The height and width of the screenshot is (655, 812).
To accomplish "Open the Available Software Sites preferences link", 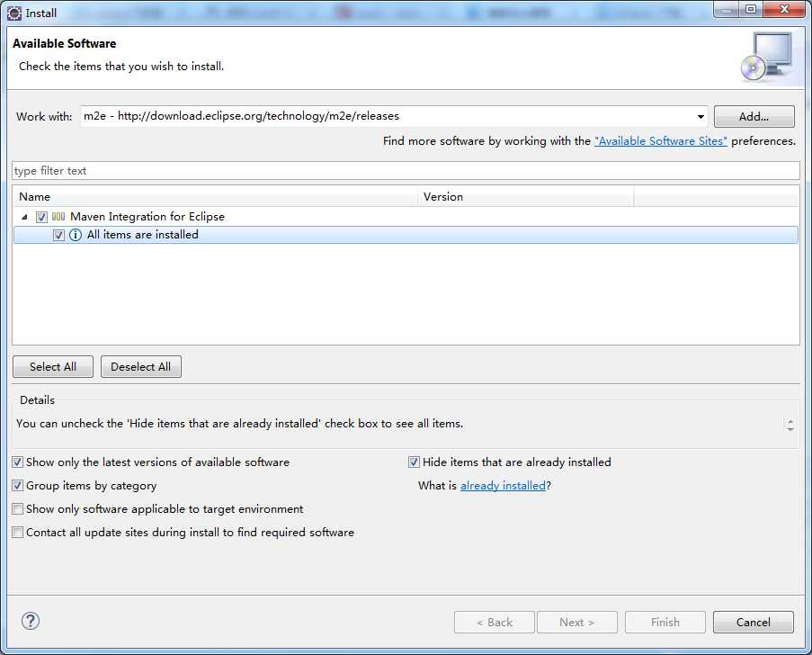I will click(x=661, y=141).
